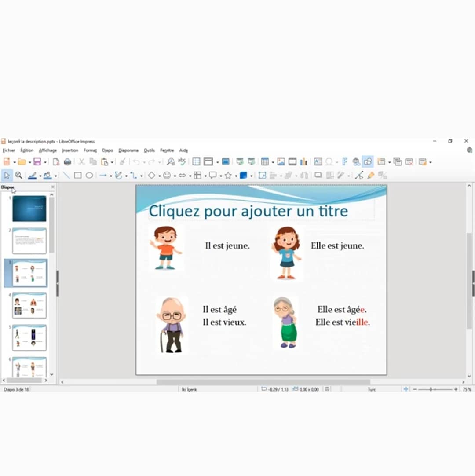Viewport: 475px width, 476px height.
Task: Click the Print icon
Action: pos(67,162)
